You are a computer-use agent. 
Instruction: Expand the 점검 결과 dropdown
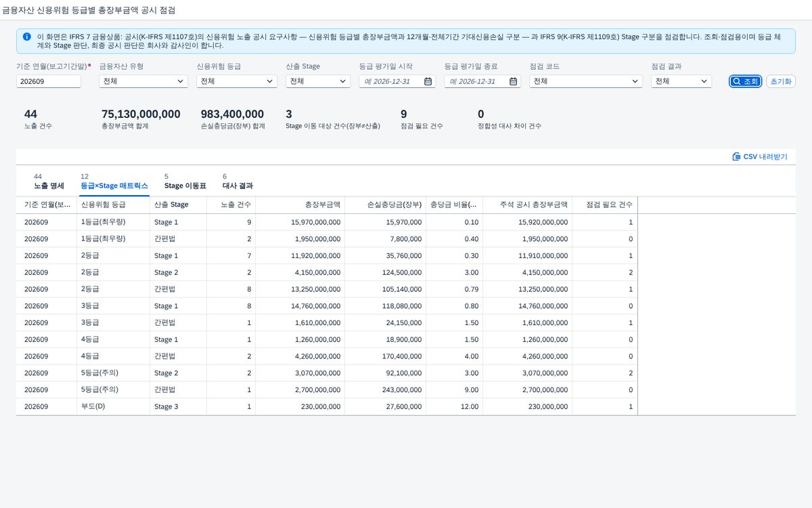click(x=681, y=81)
